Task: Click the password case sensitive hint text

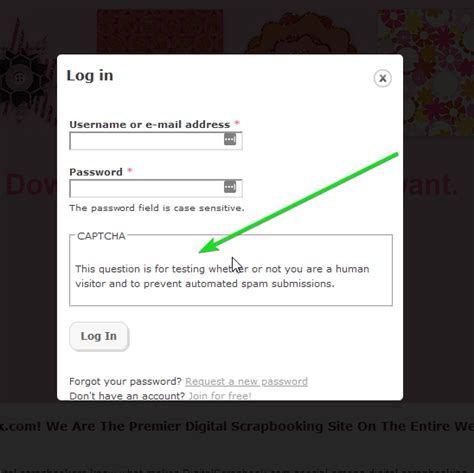Action: 157,208
